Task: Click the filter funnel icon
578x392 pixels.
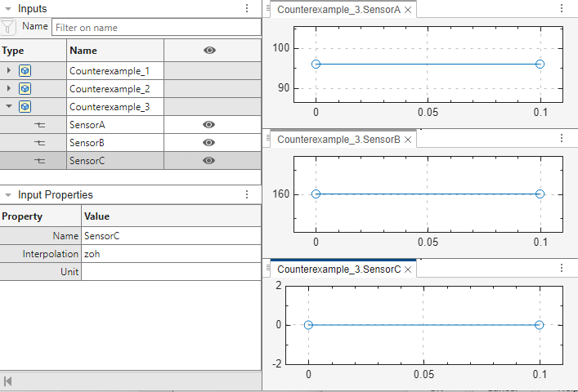Action: [x=8, y=27]
